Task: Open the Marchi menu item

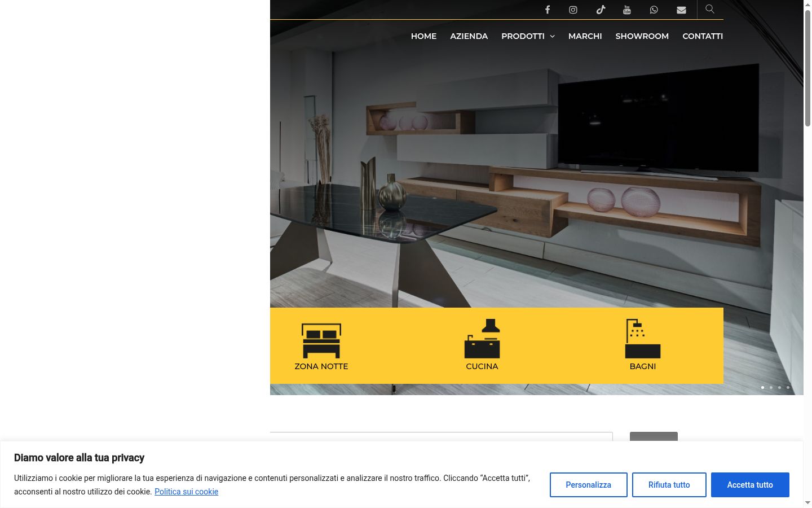Action: [x=585, y=36]
